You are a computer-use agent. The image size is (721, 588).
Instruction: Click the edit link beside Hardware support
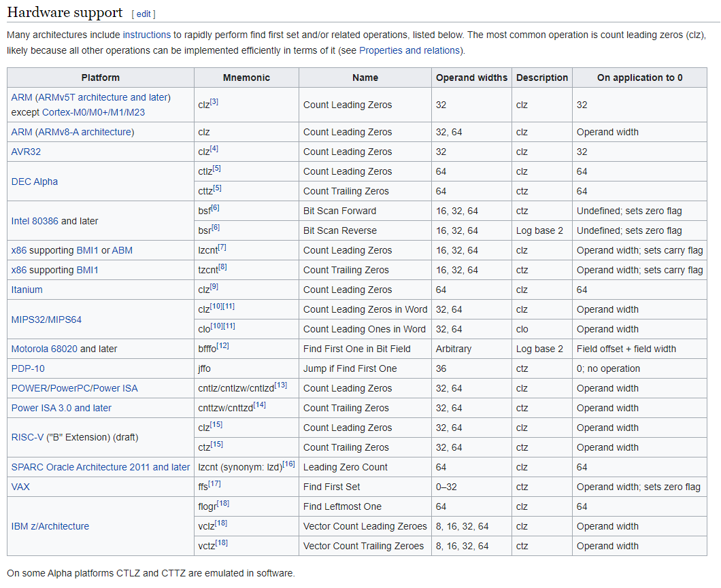144,14
